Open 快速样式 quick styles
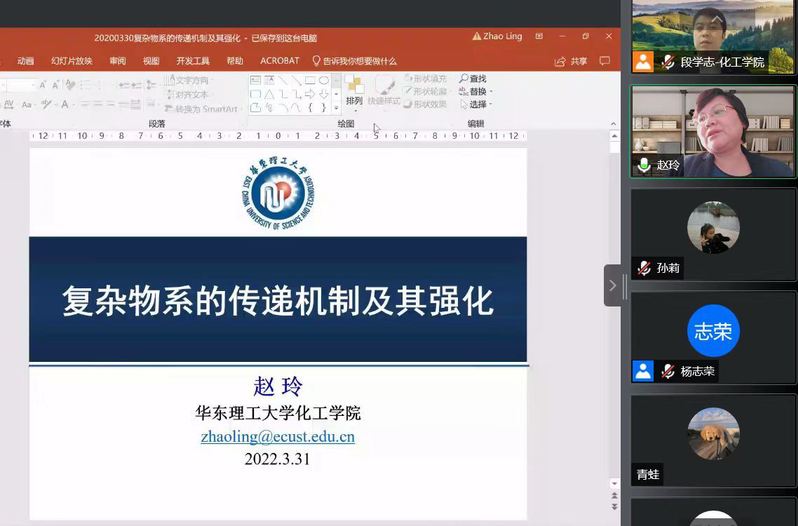Screen dimensions: 798x526 (x=384, y=92)
